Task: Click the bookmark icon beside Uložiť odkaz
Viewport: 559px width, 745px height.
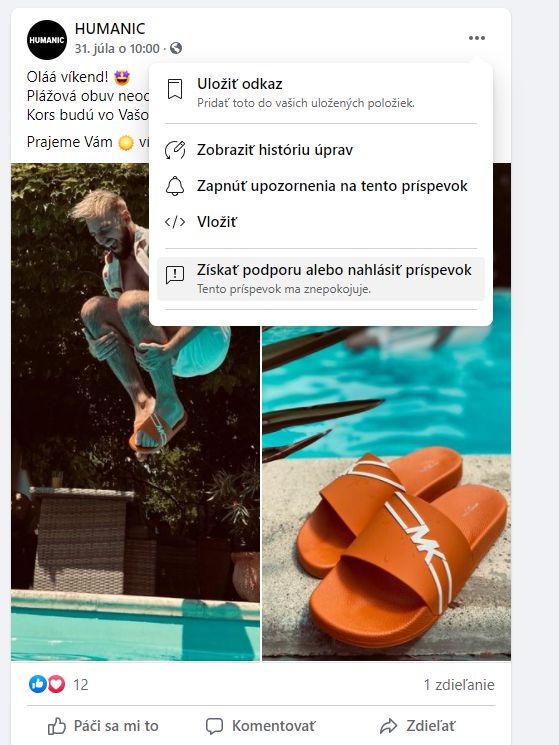Action: [x=175, y=89]
